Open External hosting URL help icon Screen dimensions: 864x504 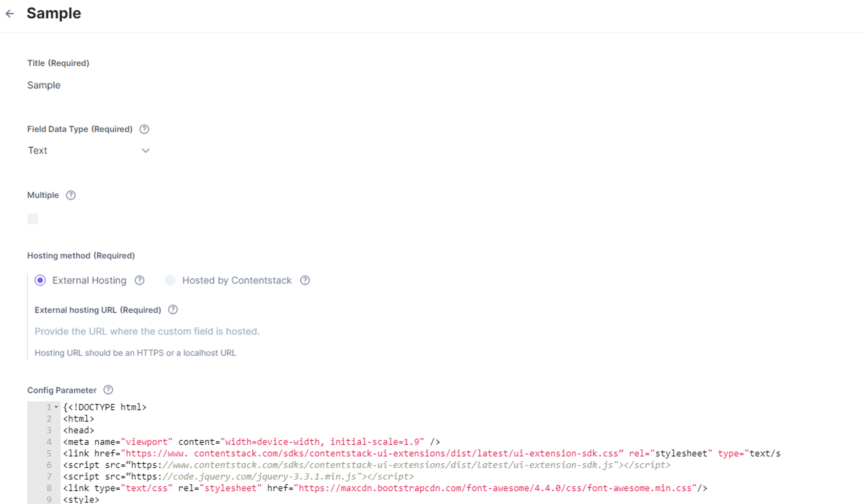click(x=173, y=310)
